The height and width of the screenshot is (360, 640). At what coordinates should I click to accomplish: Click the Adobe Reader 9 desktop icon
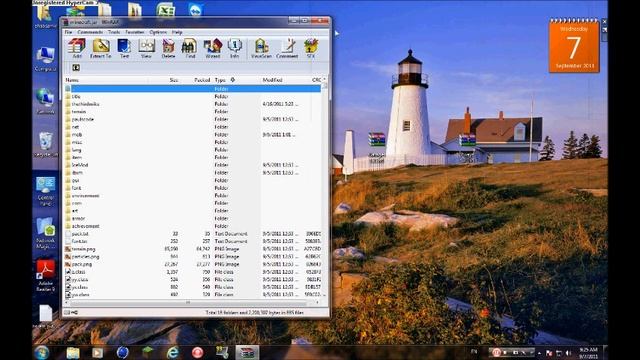45,276
